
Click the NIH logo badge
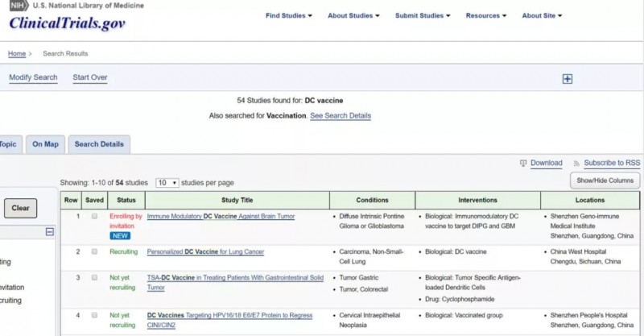19,6
